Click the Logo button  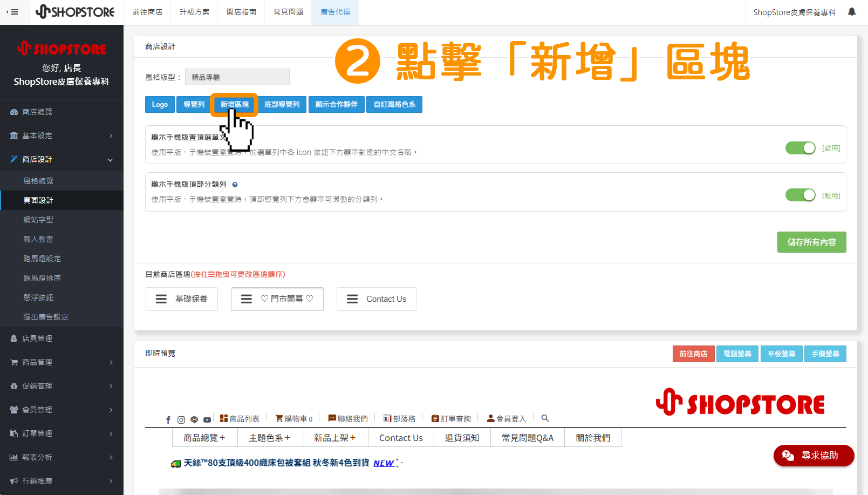[x=160, y=104]
